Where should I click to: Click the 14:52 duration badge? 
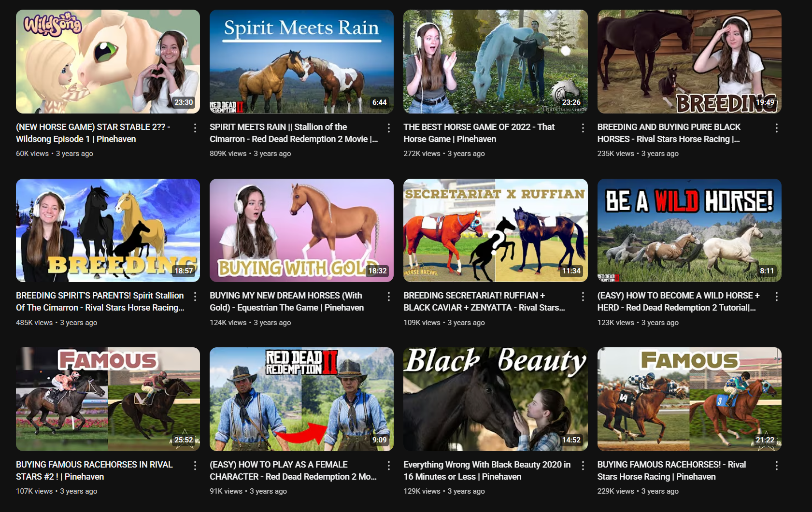(x=571, y=440)
